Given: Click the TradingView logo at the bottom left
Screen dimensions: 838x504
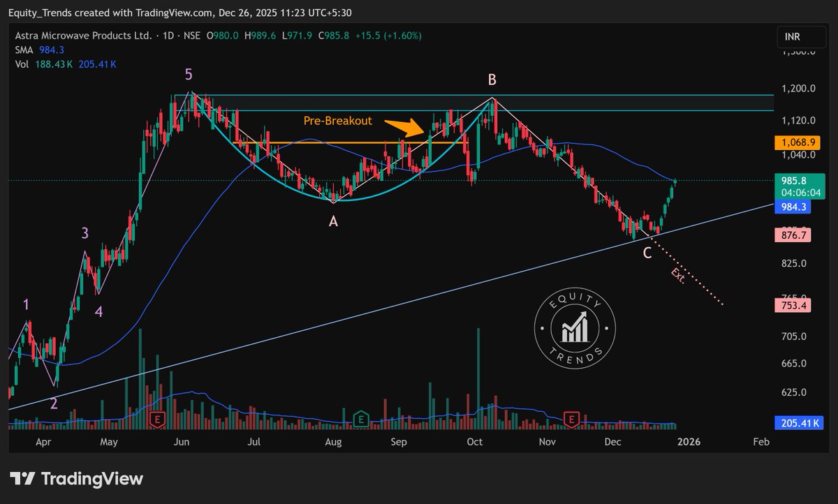Looking at the screenshot, I should point(77,479).
